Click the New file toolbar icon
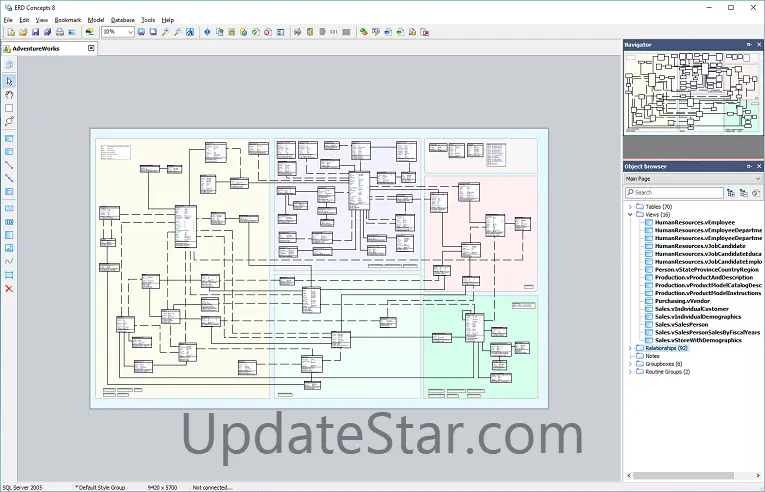This screenshot has height=492, width=765. tap(11, 32)
